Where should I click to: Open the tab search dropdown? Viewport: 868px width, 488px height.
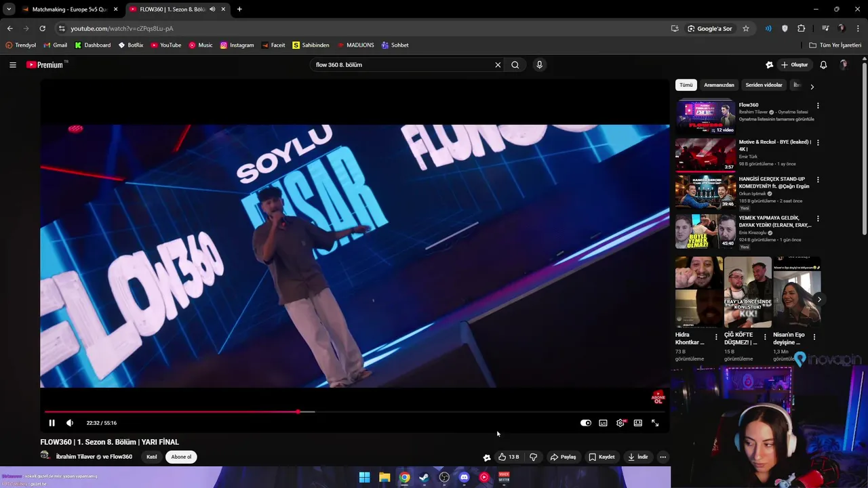(x=8, y=9)
